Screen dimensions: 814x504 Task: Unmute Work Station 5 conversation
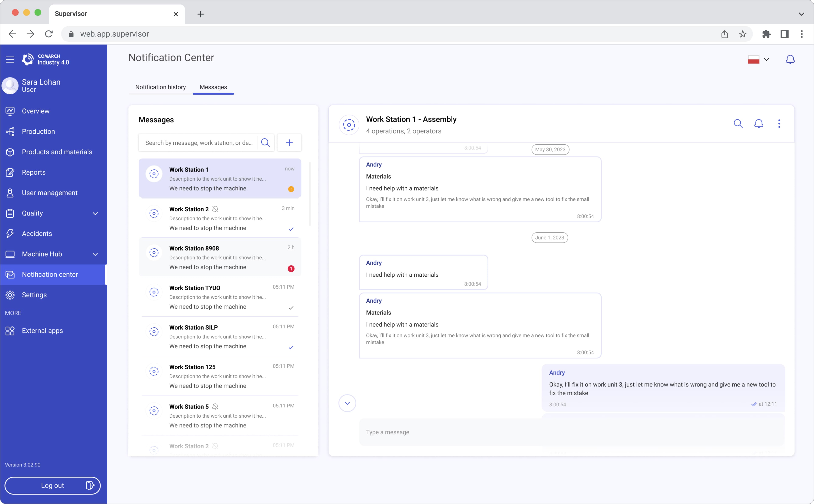tap(216, 406)
